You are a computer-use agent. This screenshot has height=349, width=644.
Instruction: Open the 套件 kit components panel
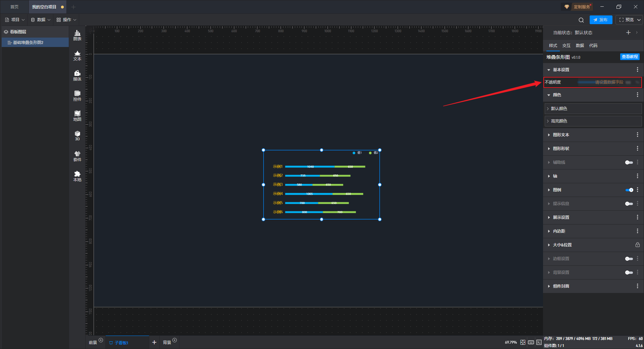77,156
